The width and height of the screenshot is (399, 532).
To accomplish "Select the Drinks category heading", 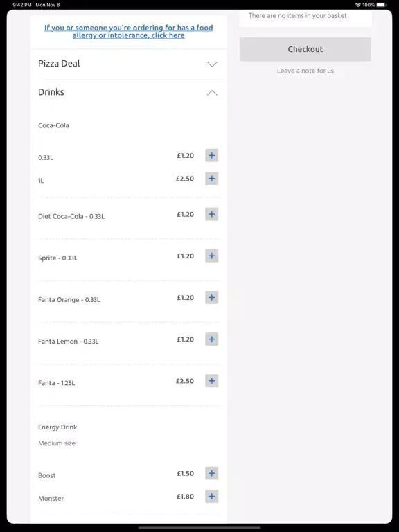I will (x=51, y=92).
